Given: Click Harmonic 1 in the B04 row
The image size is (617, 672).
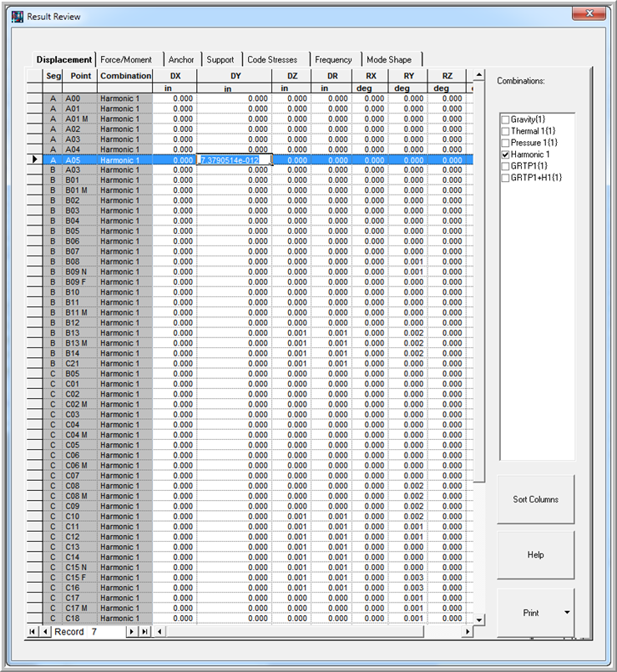Looking at the screenshot, I should tap(125, 220).
